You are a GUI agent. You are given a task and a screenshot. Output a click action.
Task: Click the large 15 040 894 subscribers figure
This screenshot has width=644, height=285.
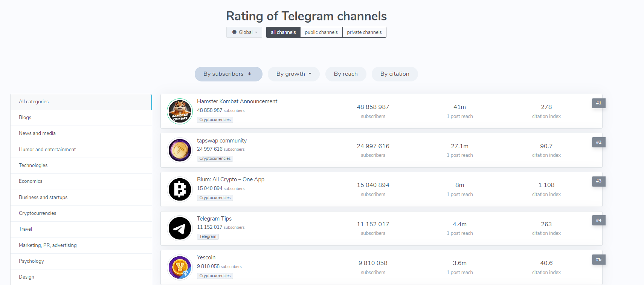point(373,185)
